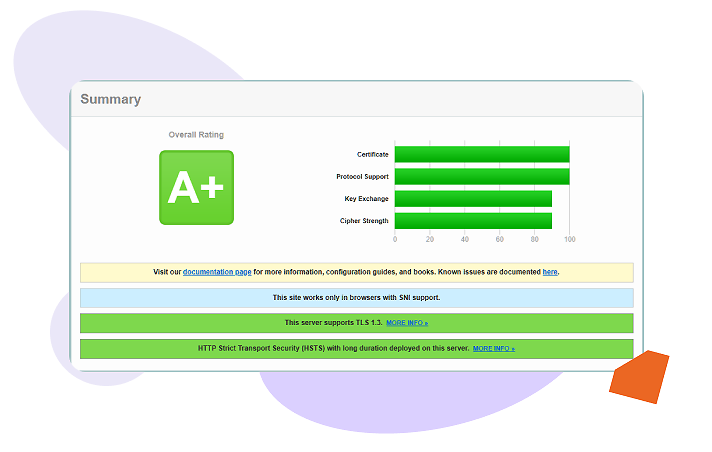Click the HSTS long duration banner text
This screenshot has width=712, height=452.
tap(333, 349)
